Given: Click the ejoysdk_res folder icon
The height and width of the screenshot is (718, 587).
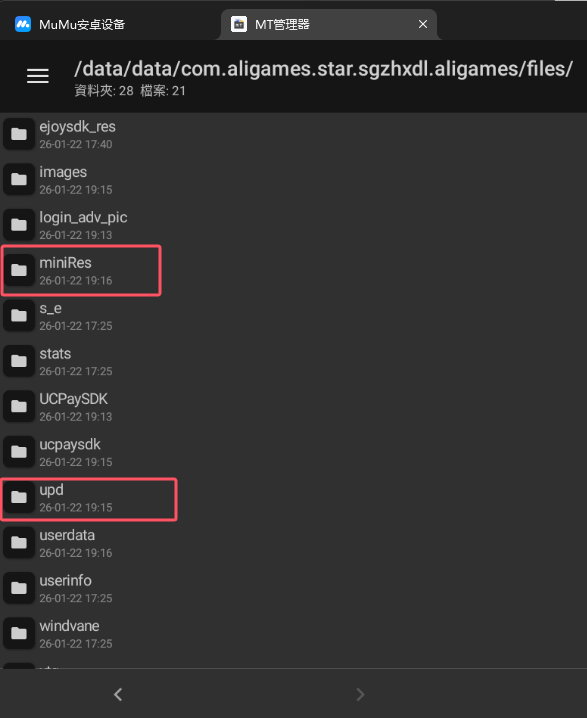Looking at the screenshot, I should coord(19,134).
